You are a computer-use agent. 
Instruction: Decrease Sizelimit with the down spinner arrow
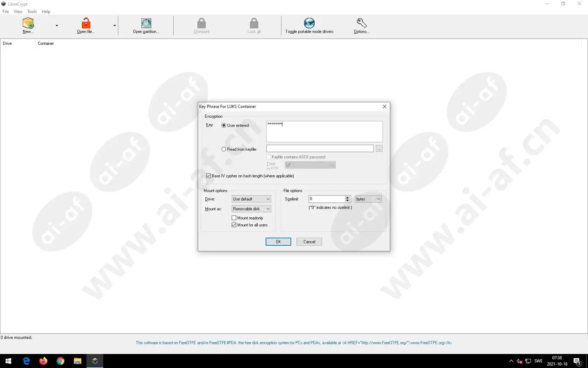point(347,200)
